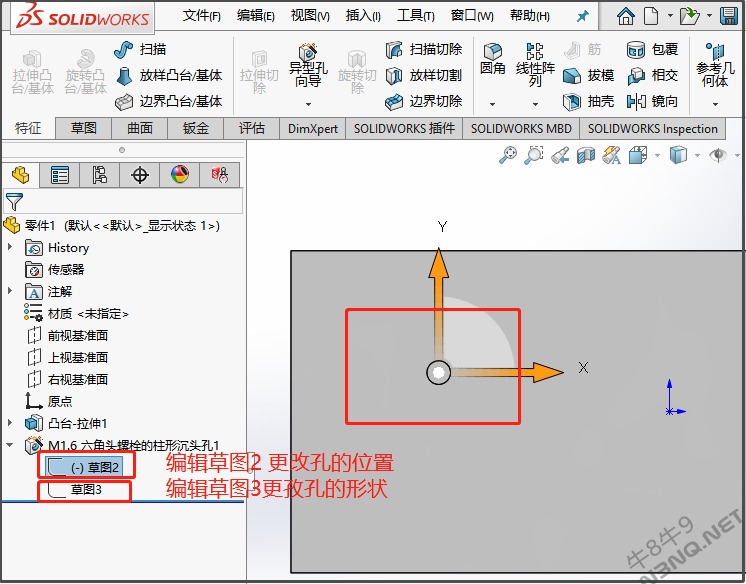746x584 pixels.
Task: Open the dropdown arrow under 参考几何体
Action: (715, 104)
